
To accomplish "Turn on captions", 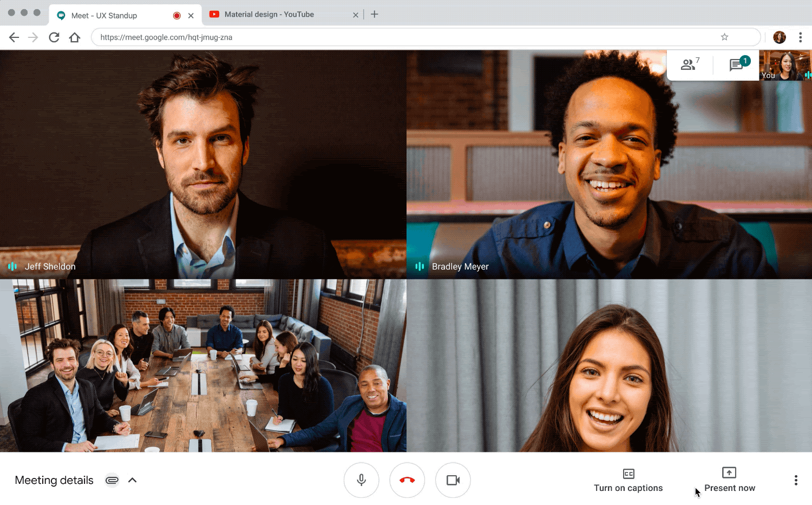I will 628,480.
